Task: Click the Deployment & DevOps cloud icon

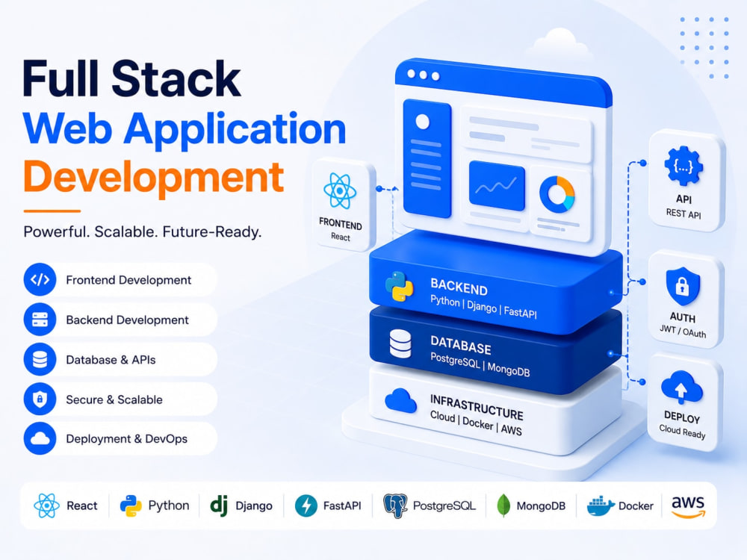Action: pyautogui.click(x=40, y=438)
